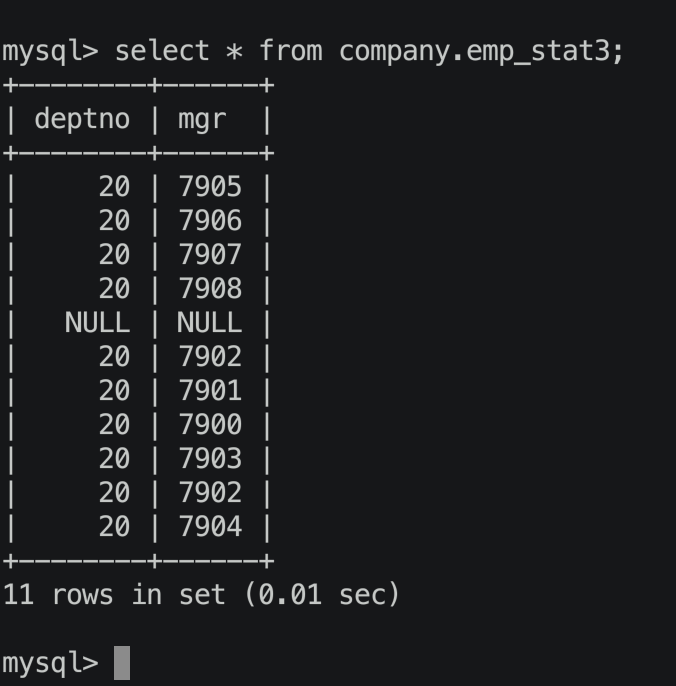The width and height of the screenshot is (676, 686).
Task: Click the "select" keyword in the command
Action: point(162,51)
